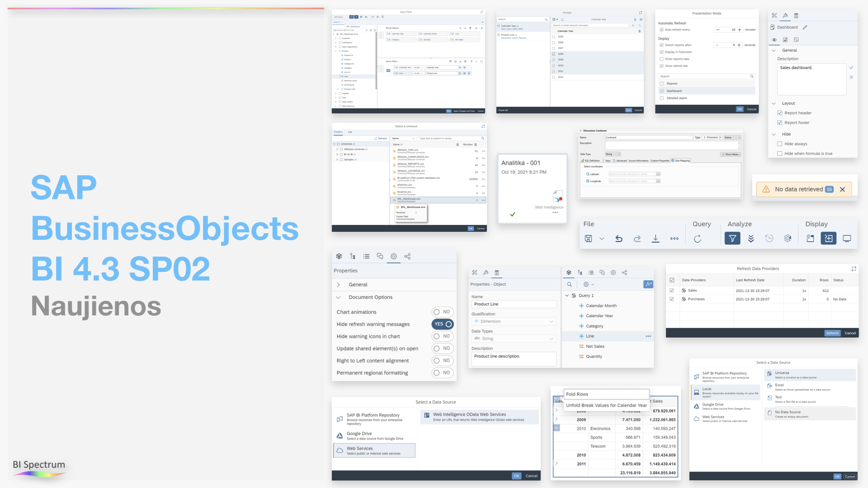Collapse the Document Options section

pyautogui.click(x=338, y=297)
